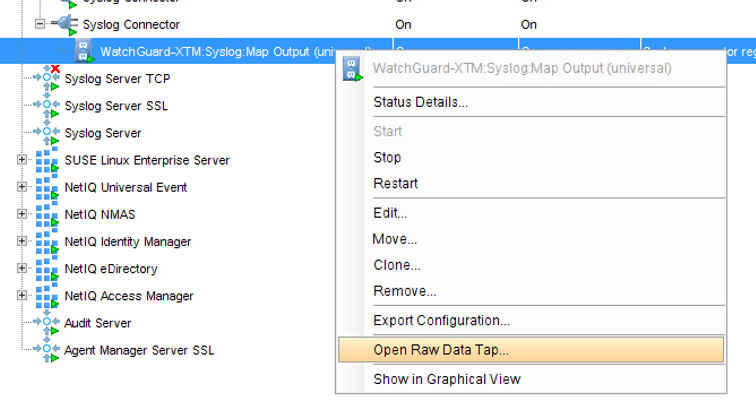The height and width of the screenshot is (413, 756).
Task: Stop the connector via context menu
Action: point(387,158)
